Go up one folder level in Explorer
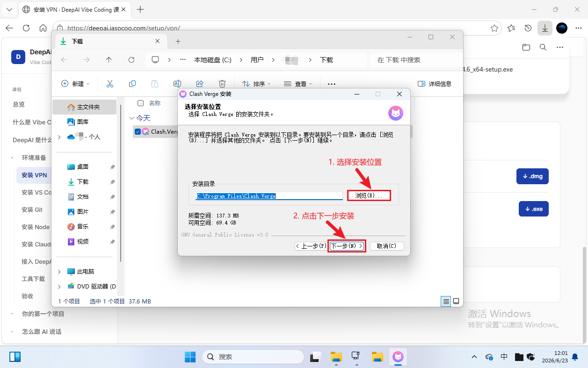This screenshot has height=368, width=588. pyautogui.click(x=109, y=60)
